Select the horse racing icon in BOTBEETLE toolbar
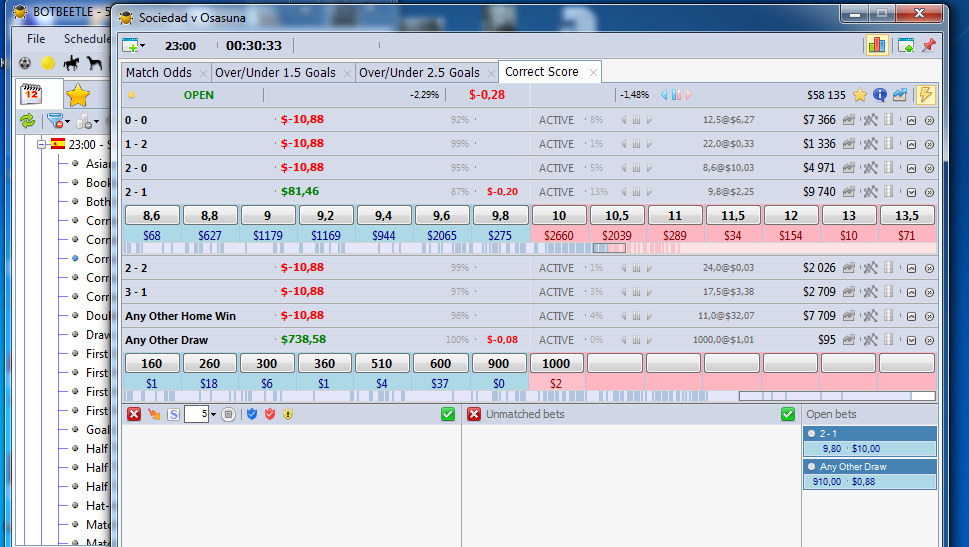The width and height of the screenshot is (969, 547). [x=71, y=62]
